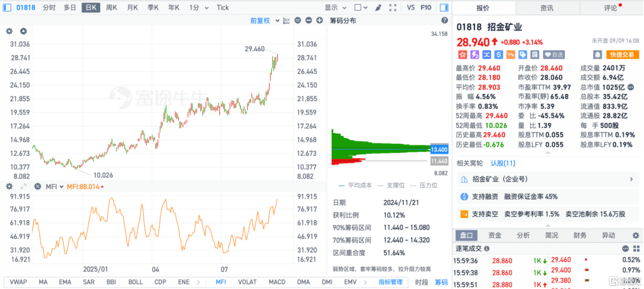This screenshot has height=289, width=644.
Task: Click the horizontal bars chart-style icon
Action: click(x=298, y=20)
